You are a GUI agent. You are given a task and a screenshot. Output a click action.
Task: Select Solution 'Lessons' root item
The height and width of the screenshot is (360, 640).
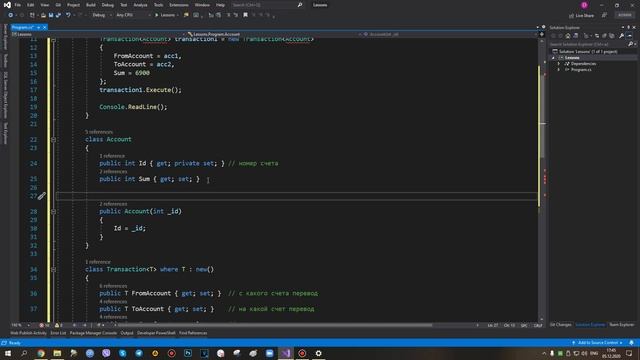pyautogui.click(x=588, y=51)
